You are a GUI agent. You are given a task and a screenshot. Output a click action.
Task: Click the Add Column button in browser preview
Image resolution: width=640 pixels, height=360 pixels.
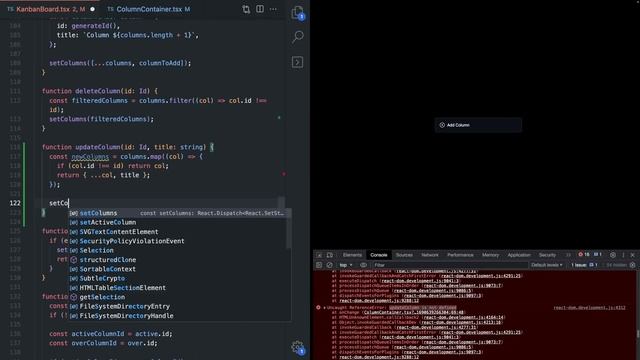pyautogui.click(x=478, y=125)
